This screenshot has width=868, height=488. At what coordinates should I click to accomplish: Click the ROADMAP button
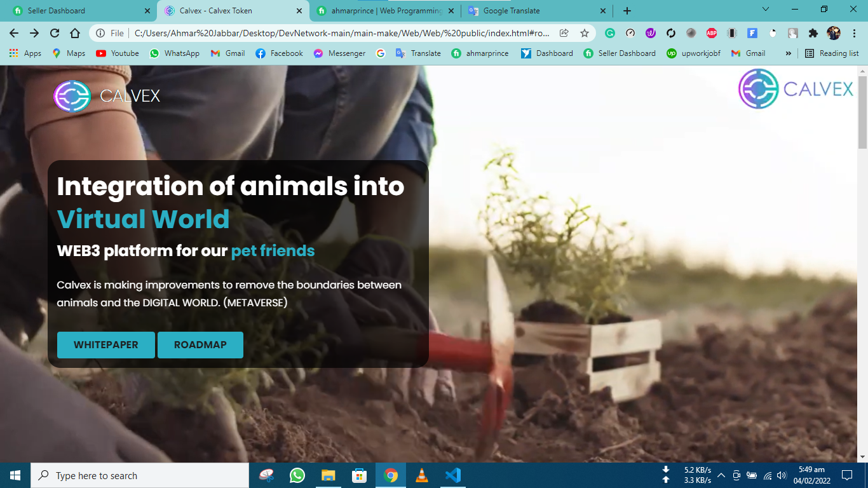coord(200,345)
